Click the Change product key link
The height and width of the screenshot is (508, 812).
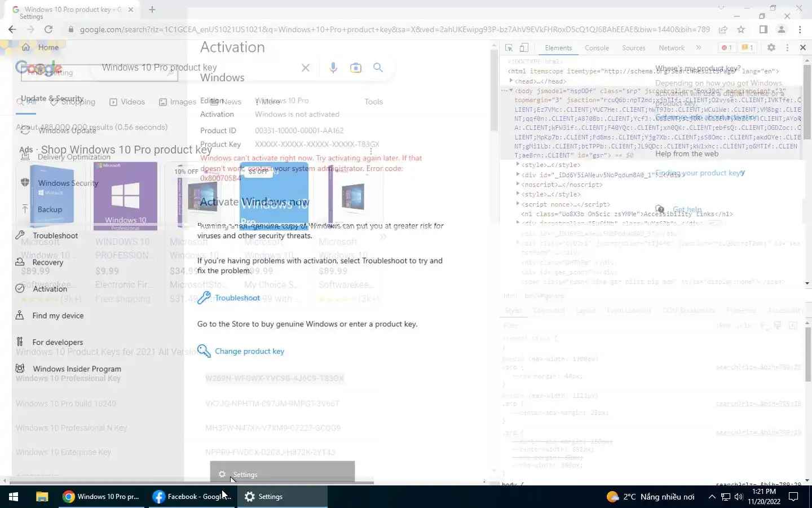click(x=241, y=351)
